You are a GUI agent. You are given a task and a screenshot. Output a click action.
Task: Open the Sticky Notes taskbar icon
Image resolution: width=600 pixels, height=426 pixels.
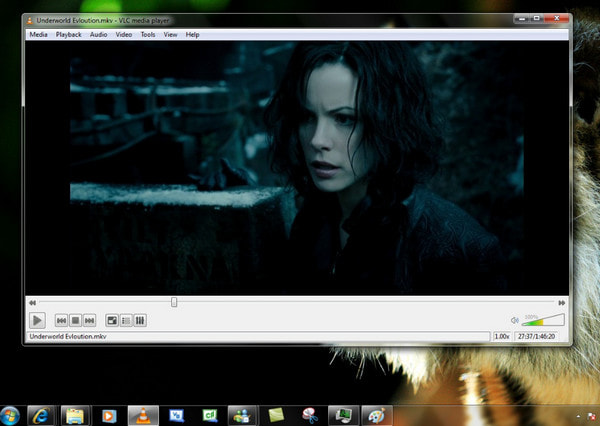[276, 416]
